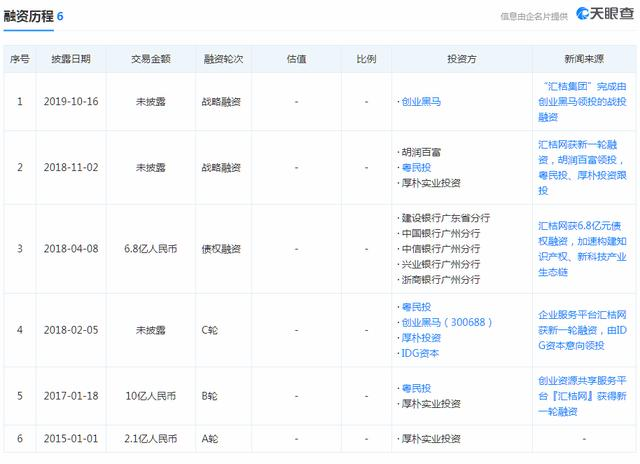640x464 pixels.
Task: Select the 估值 column header
Action: click(296, 59)
